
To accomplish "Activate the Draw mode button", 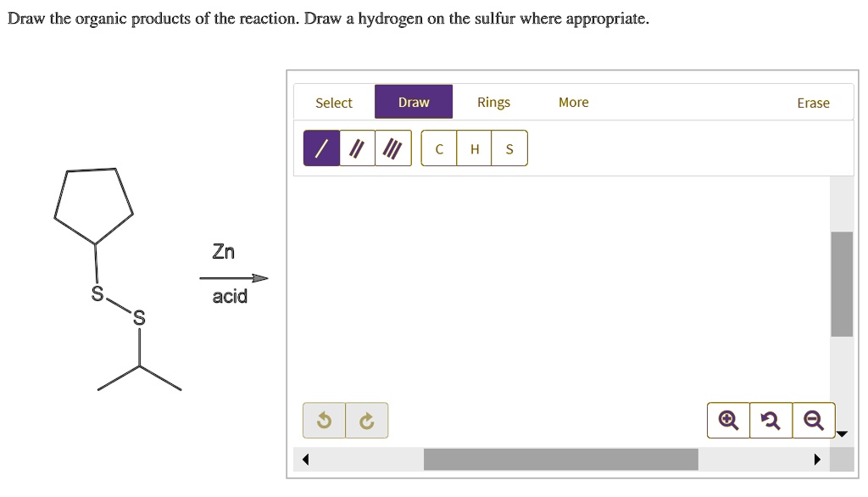I will tap(413, 101).
